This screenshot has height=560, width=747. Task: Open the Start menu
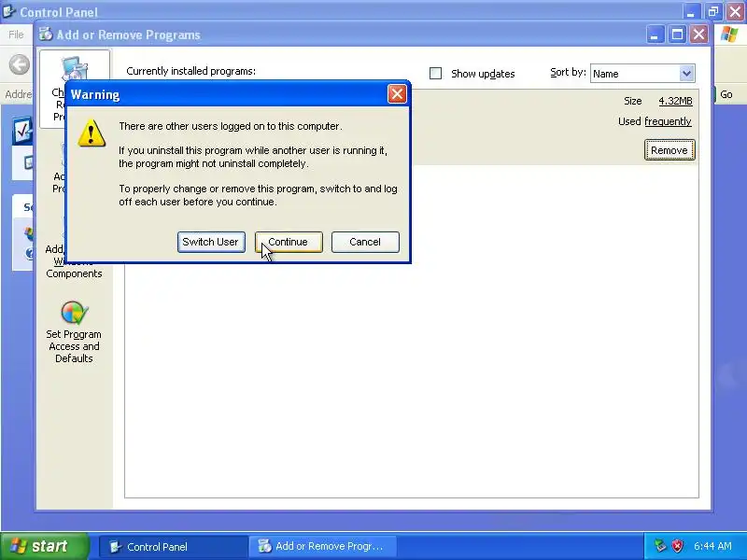(x=44, y=546)
